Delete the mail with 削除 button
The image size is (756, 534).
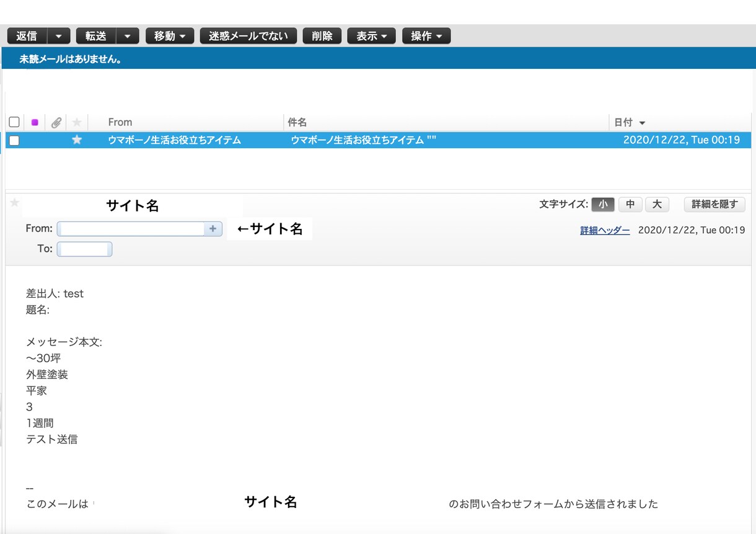coord(322,36)
